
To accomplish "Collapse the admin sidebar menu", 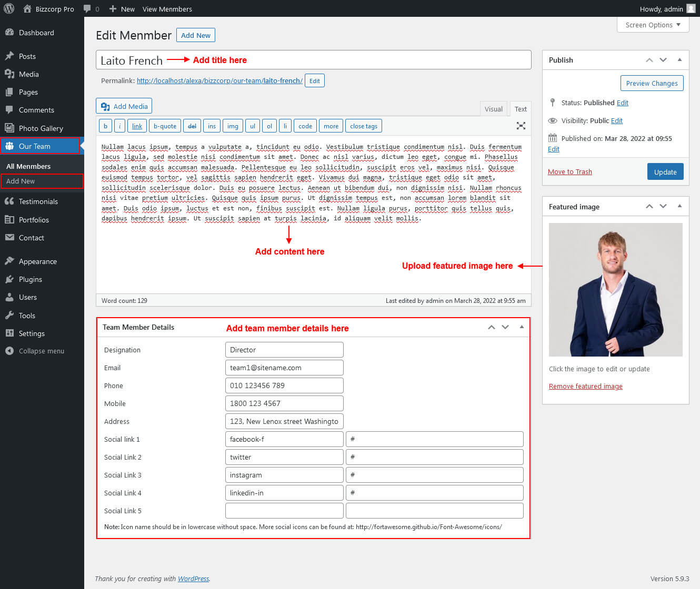I will [x=35, y=351].
